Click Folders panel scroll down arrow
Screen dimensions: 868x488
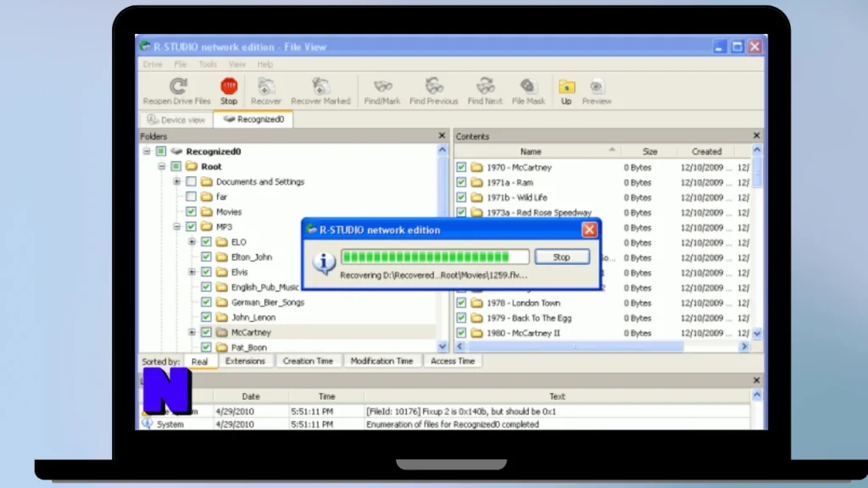(x=442, y=347)
